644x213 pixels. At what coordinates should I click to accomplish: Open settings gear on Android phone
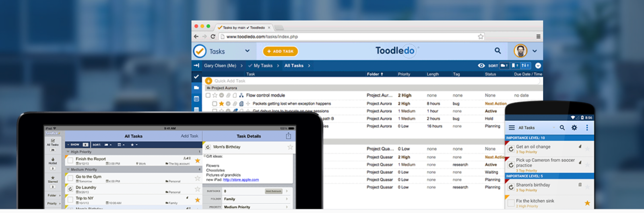point(574,128)
